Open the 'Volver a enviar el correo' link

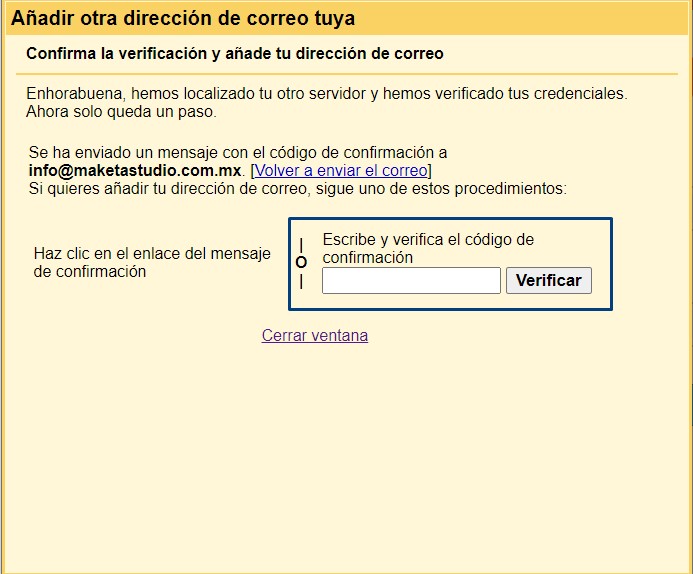coord(341,170)
